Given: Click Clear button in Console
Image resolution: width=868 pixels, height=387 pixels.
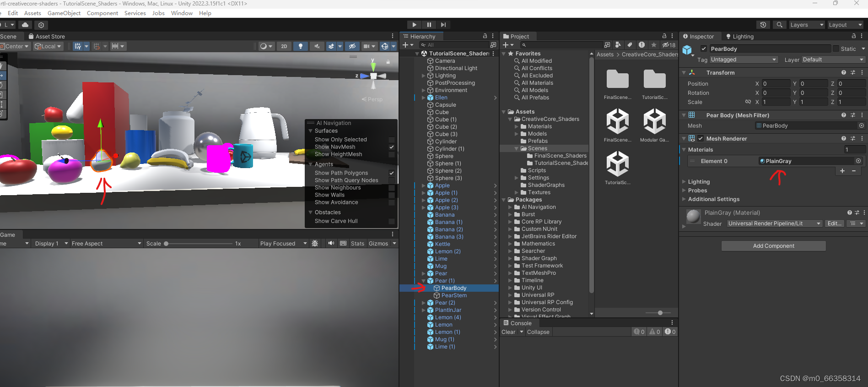Looking at the screenshot, I should pyautogui.click(x=508, y=332).
